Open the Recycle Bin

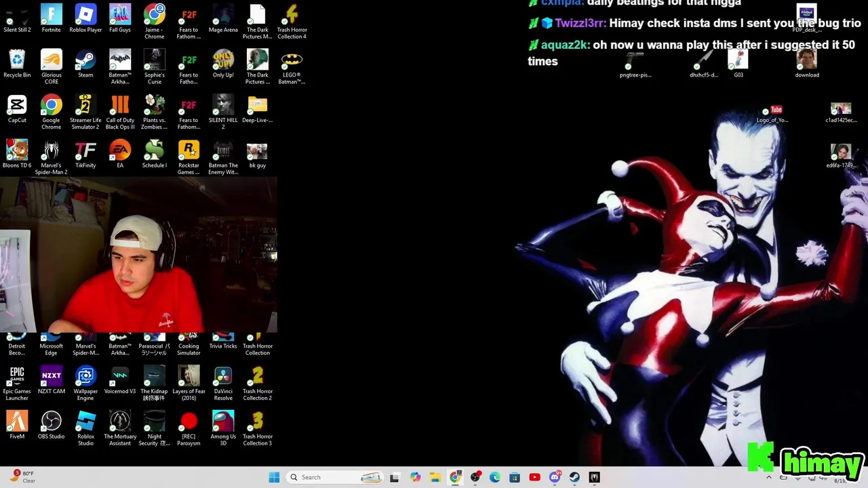(17, 64)
